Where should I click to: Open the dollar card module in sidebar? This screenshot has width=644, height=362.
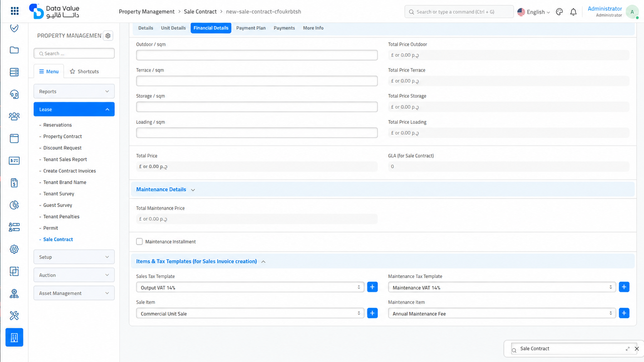click(x=14, y=160)
